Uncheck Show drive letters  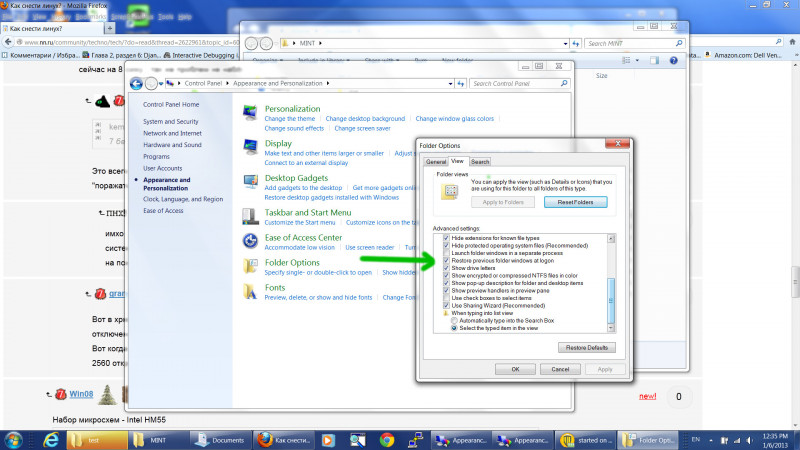click(x=446, y=268)
